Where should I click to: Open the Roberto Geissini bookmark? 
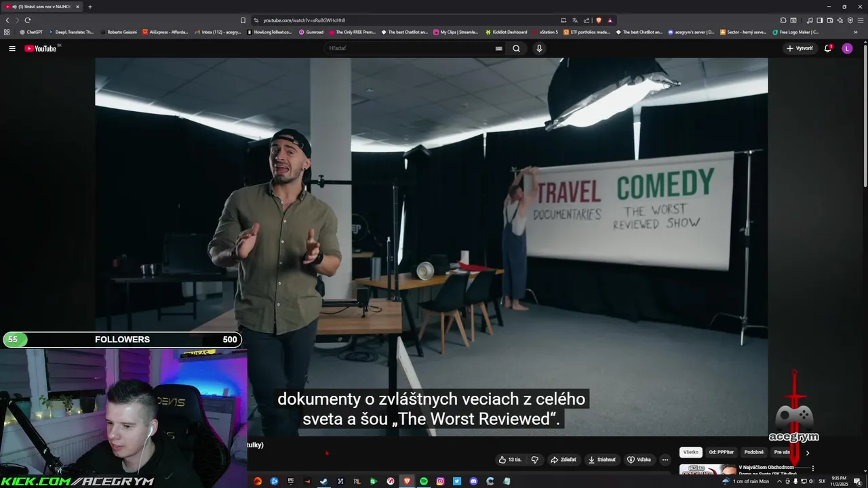pos(119,32)
